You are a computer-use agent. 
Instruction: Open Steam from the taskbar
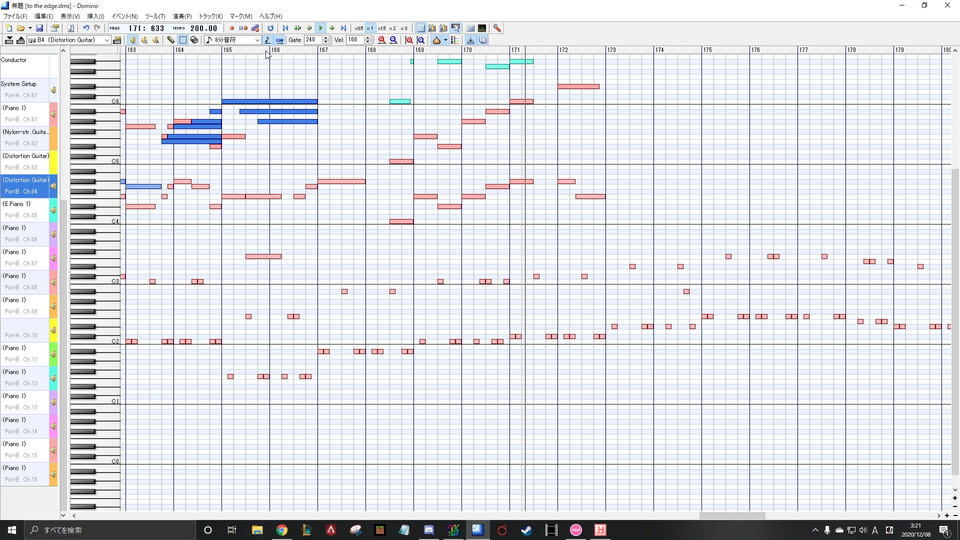pos(527,530)
